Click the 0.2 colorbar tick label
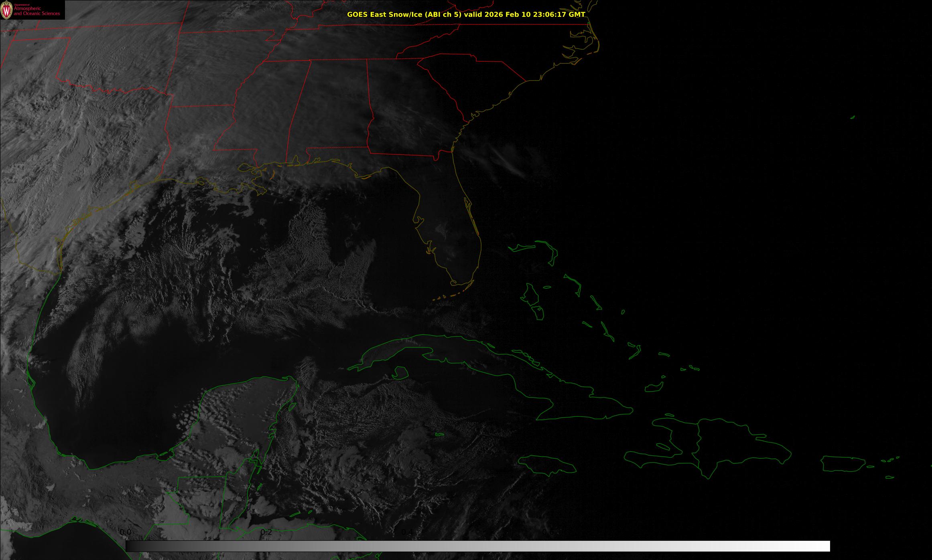The width and height of the screenshot is (932, 560). coord(266,532)
